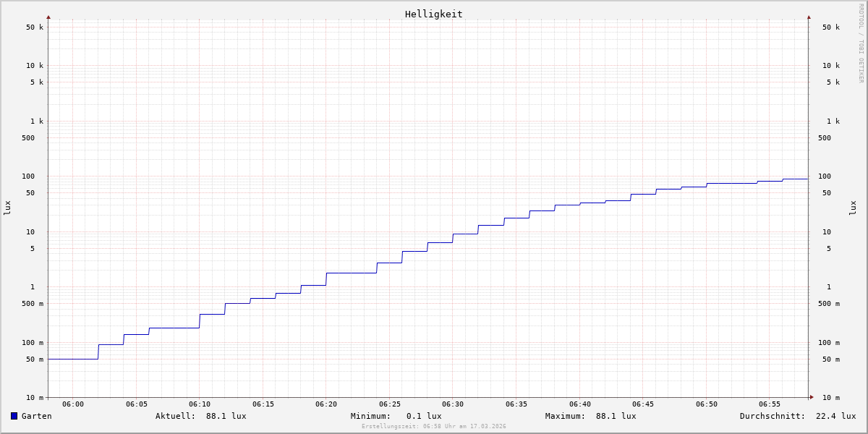Image resolution: width=868 pixels, height=434 pixels.
Task: Click the rotated lux label on the right axis
Action: [x=853, y=208]
